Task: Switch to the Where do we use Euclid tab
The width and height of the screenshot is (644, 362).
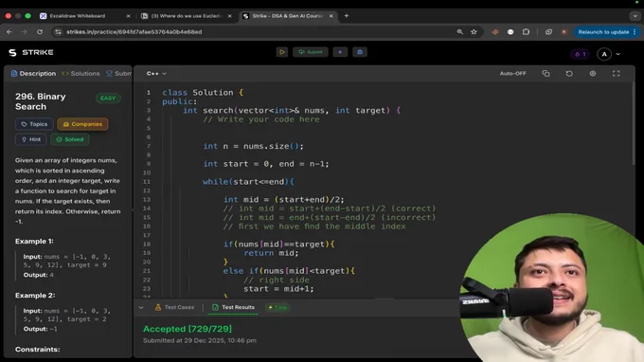Action: [x=186, y=16]
